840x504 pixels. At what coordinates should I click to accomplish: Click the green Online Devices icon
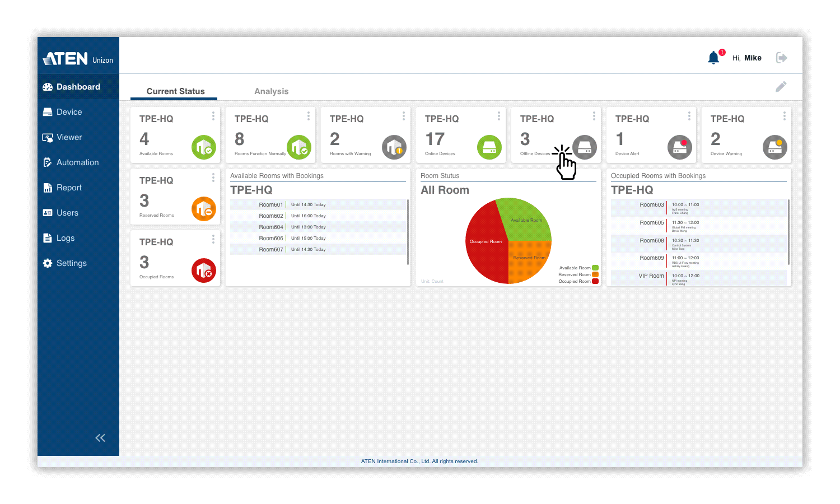pos(489,147)
